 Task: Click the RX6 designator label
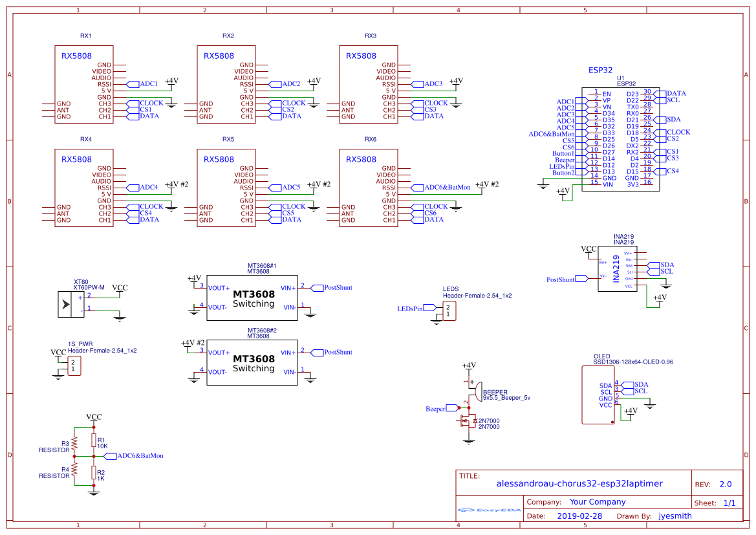tap(371, 139)
